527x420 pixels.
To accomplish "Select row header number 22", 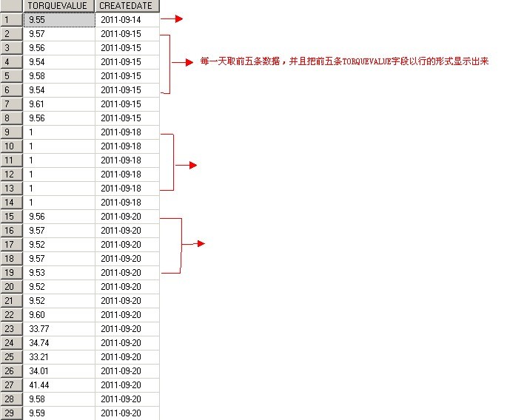I will 11,315.
